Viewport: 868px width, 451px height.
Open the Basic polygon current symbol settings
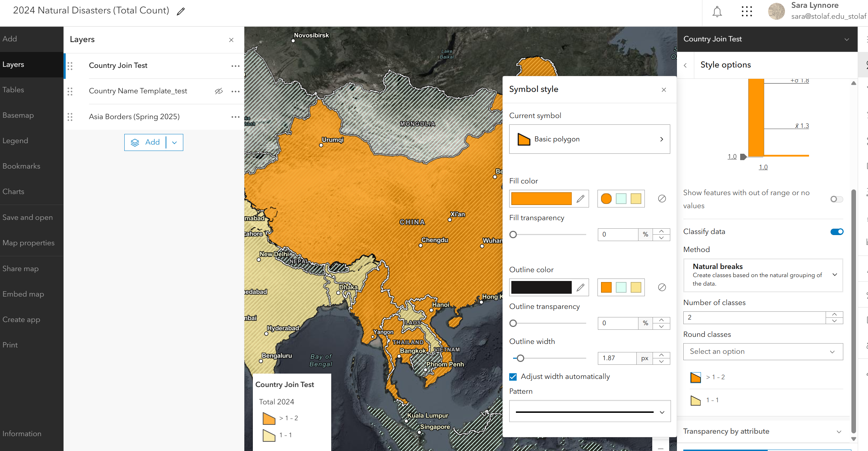tap(589, 139)
